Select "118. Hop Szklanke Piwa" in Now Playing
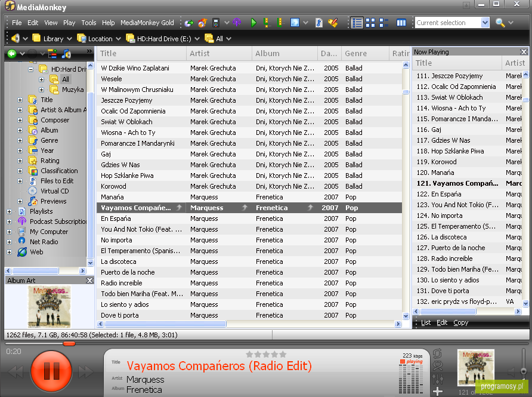532x397 pixels. pos(467,151)
